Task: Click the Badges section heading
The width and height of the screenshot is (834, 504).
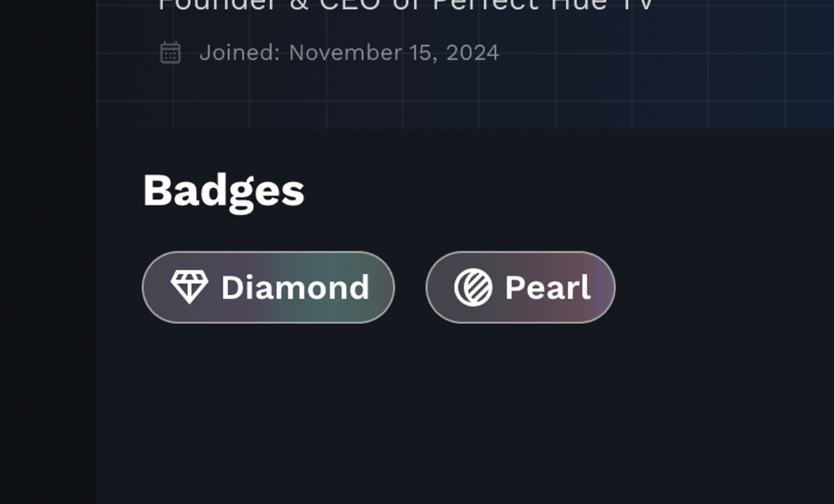Action: (223, 191)
